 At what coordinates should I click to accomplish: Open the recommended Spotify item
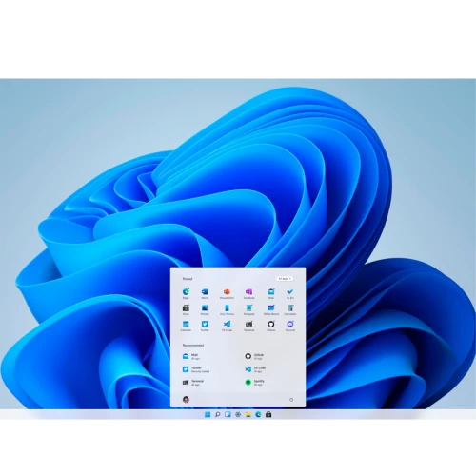[x=255, y=383]
